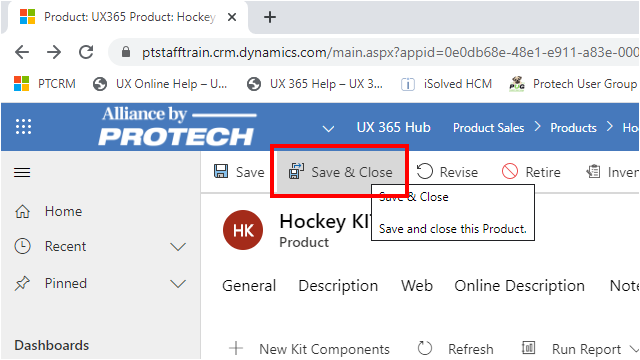
Task: Expand the Recent section chevron
Action: click(178, 247)
